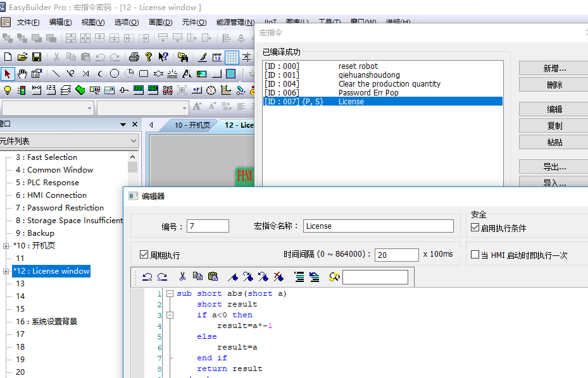Image resolution: width=588 pixels, height=378 pixels.
Task: Toggle the grid display icon
Action: click(x=232, y=57)
